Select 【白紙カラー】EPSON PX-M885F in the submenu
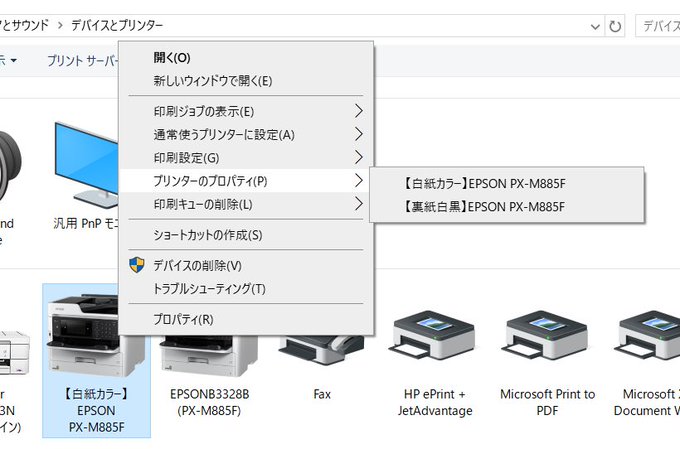The height and width of the screenshot is (449, 680). point(507,184)
